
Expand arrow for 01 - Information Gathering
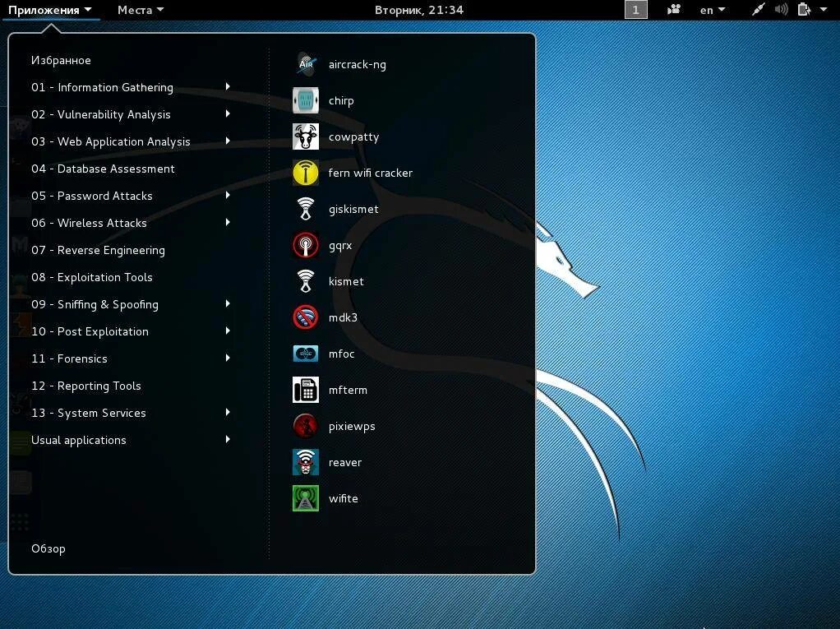click(228, 86)
